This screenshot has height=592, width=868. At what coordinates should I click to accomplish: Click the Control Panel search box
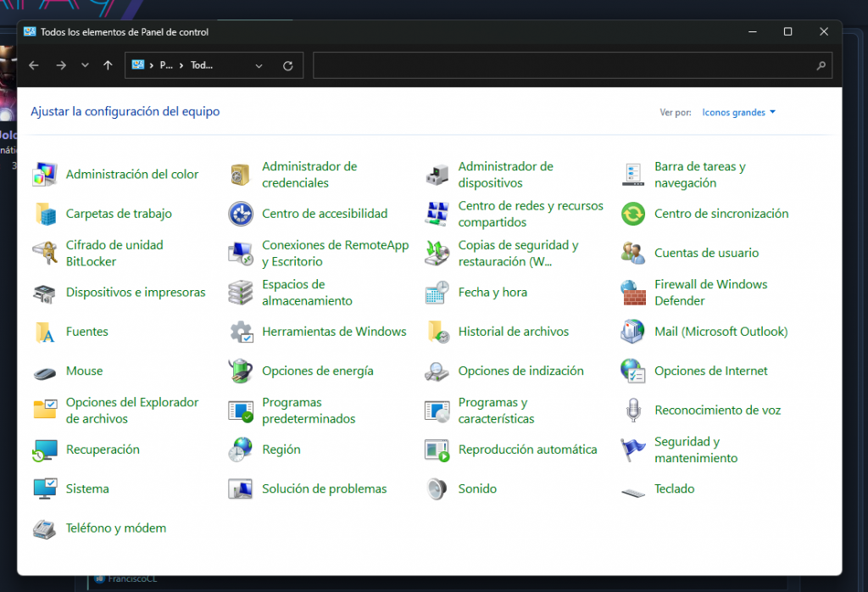pyautogui.click(x=564, y=65)
